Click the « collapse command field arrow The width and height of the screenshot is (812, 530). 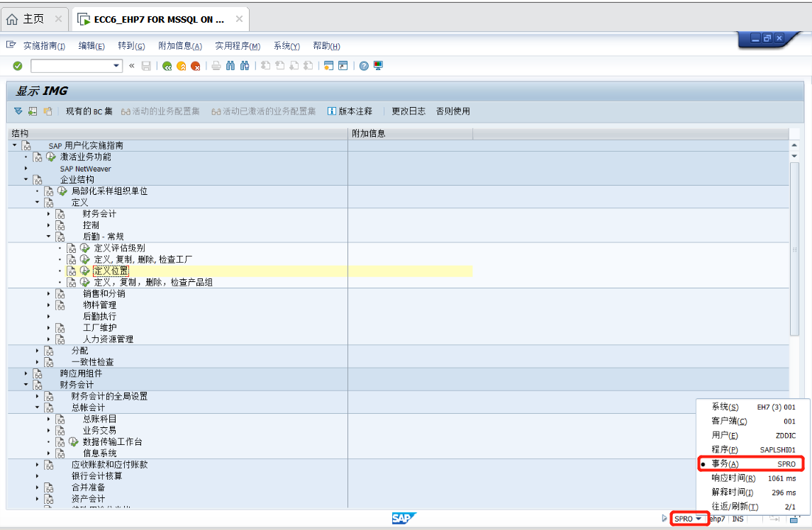click(x=131, y=66)
